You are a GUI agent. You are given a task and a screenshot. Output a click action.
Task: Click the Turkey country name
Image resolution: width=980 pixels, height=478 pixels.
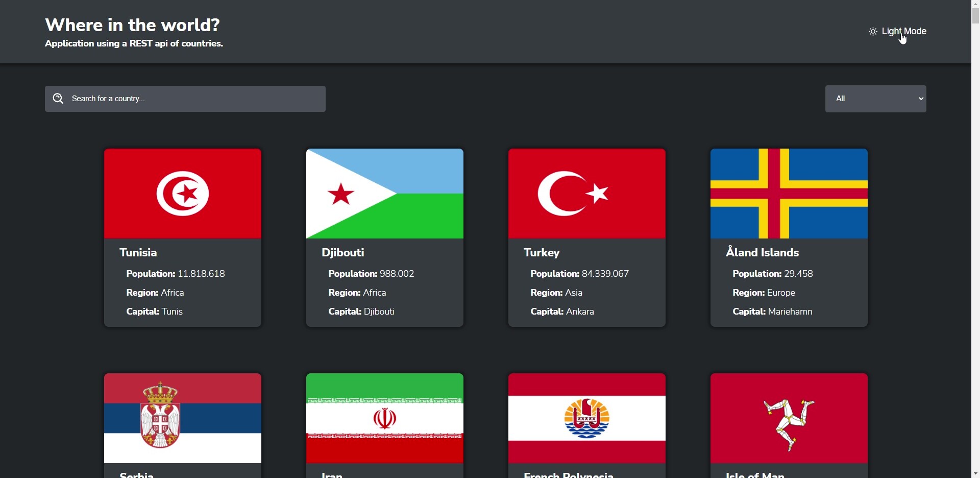point(542,253)
